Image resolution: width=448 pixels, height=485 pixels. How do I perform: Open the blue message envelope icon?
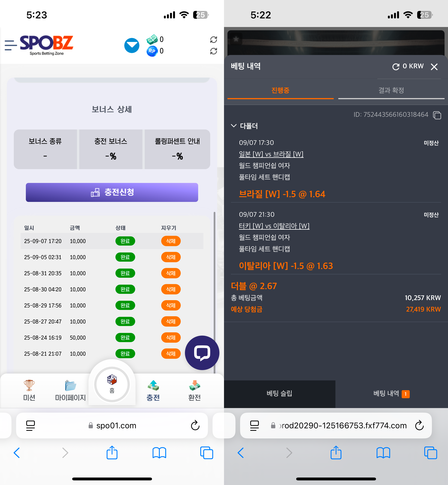pos(132,45)
